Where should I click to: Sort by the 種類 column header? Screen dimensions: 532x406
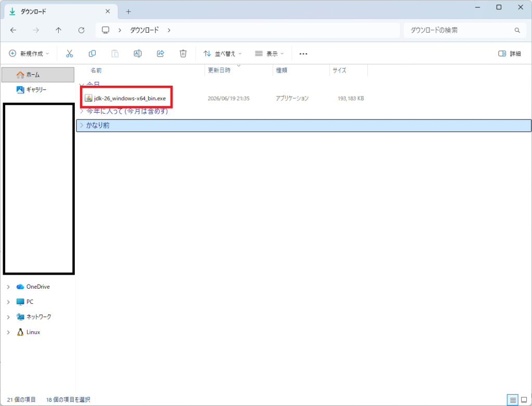[282, 70]
